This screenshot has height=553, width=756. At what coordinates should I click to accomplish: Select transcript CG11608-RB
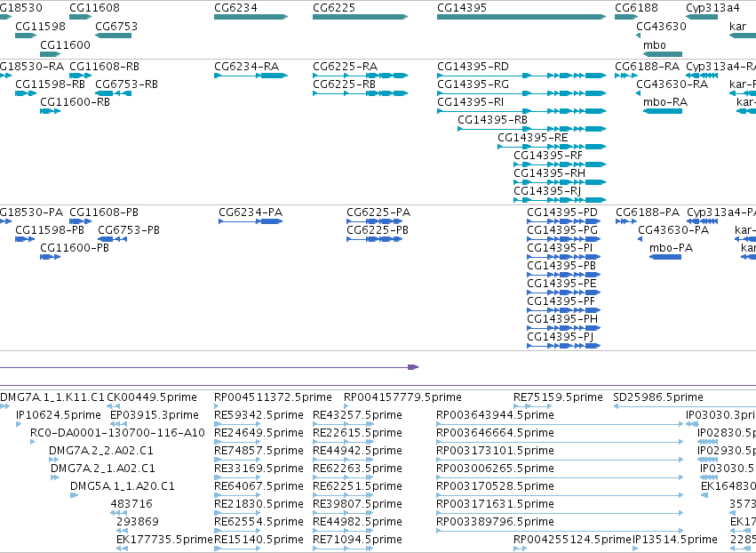pos(104,67)
